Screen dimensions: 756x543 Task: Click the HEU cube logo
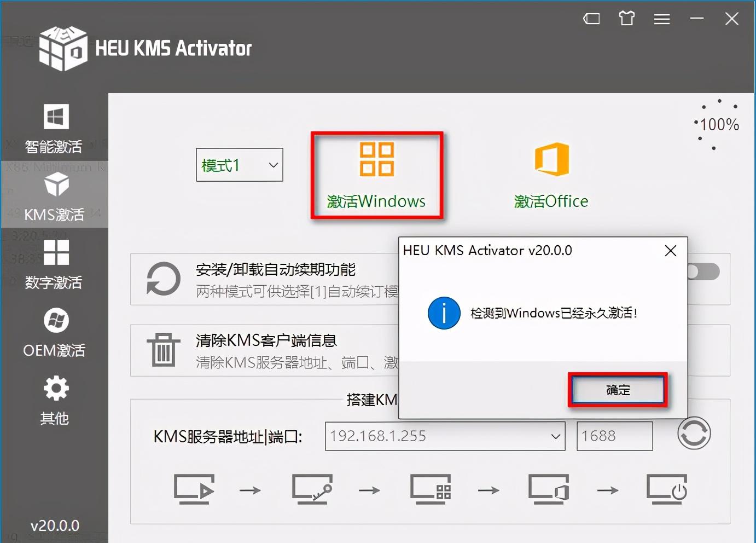pyautogui.click(x=63, y=48)
